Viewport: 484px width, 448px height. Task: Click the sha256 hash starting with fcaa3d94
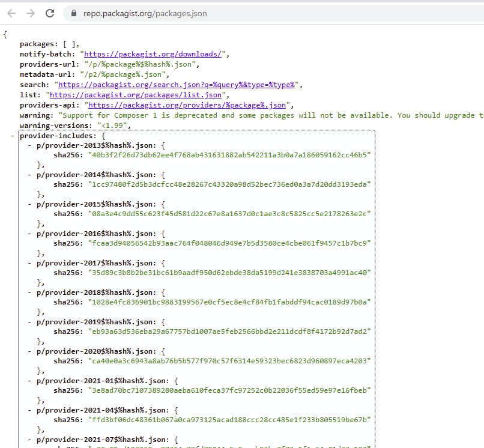click(x=229, y=243)
